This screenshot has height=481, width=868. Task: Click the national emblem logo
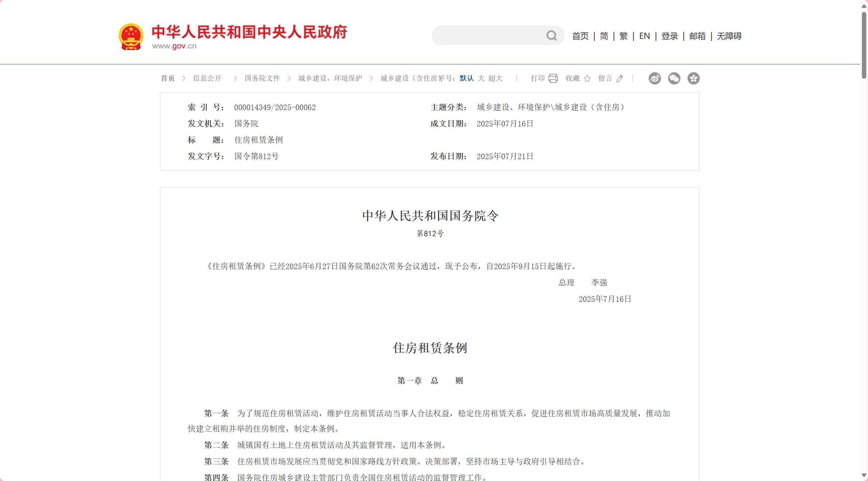pyautogui.click(x=131, y=37)
